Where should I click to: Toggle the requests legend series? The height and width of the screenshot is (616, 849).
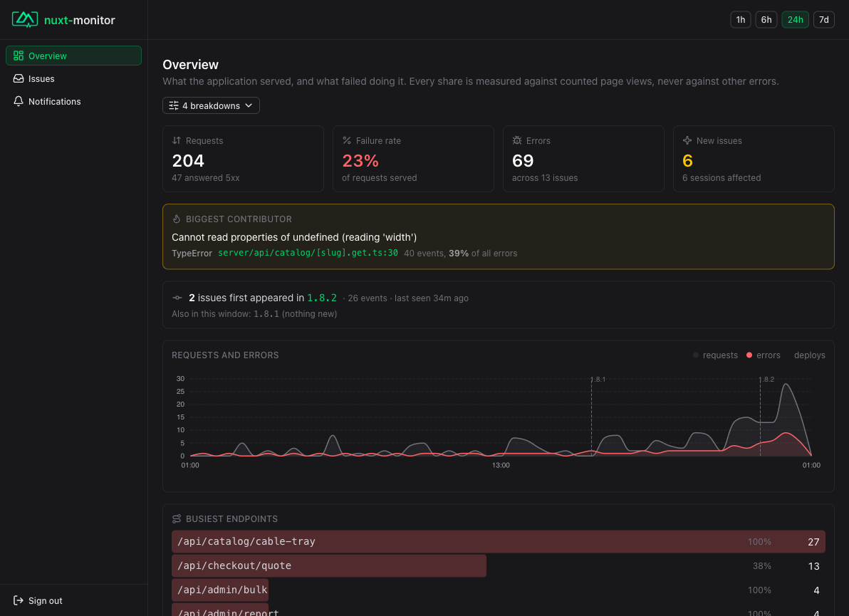coord(715,355)
